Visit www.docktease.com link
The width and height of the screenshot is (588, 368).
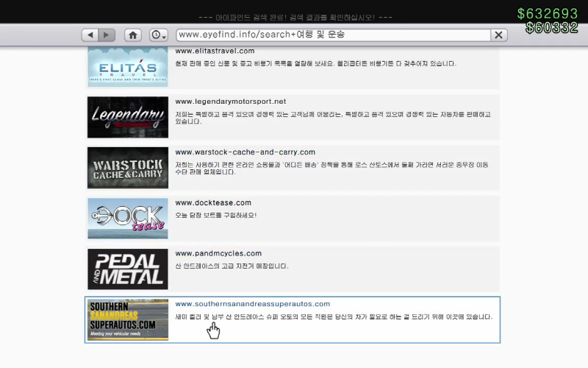213,203
